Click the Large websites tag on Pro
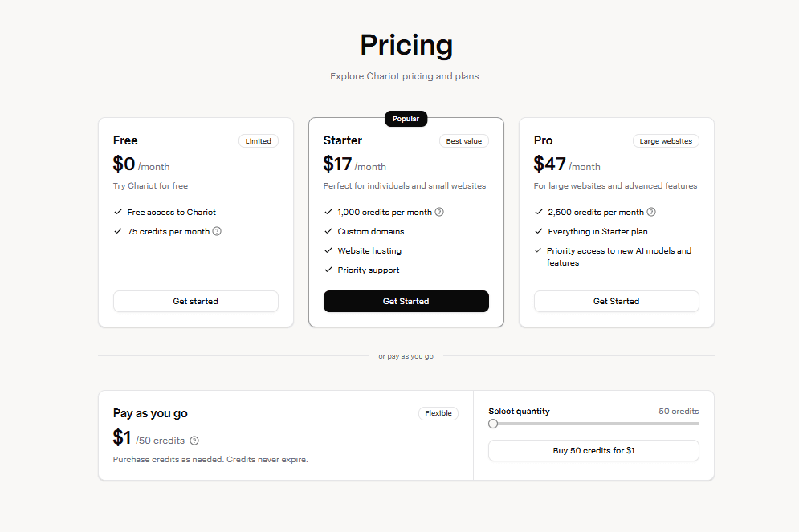 pos(666,141)
